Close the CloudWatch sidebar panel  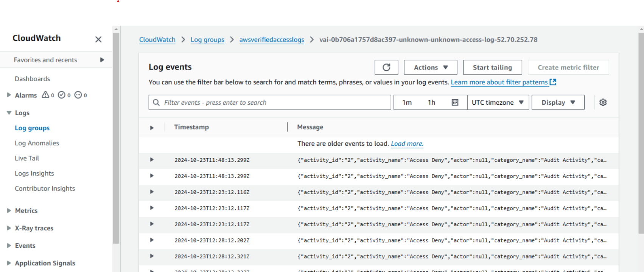[x=98, y=39]
